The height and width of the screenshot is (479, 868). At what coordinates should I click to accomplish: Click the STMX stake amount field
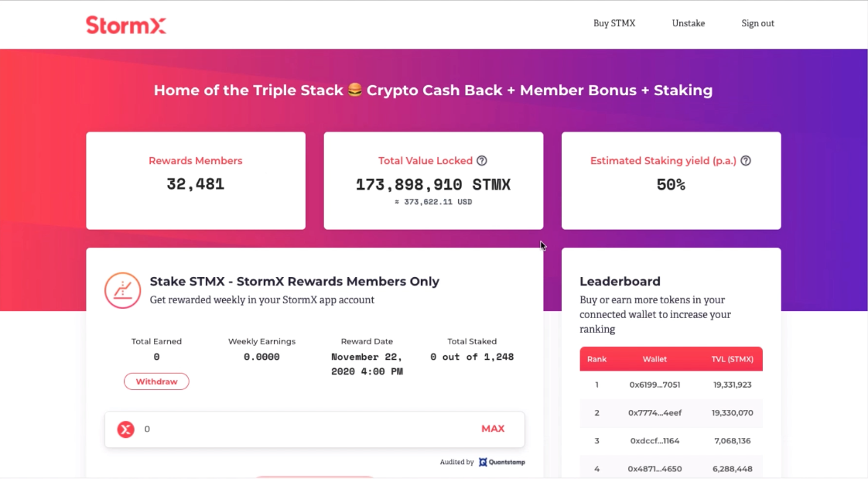(x=314, y=429)
